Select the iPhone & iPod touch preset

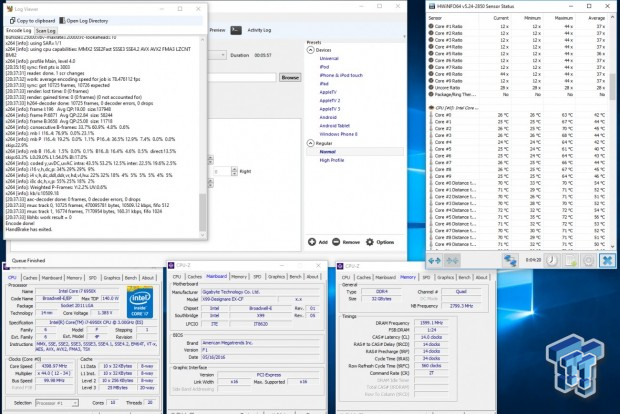pos(341,75)
